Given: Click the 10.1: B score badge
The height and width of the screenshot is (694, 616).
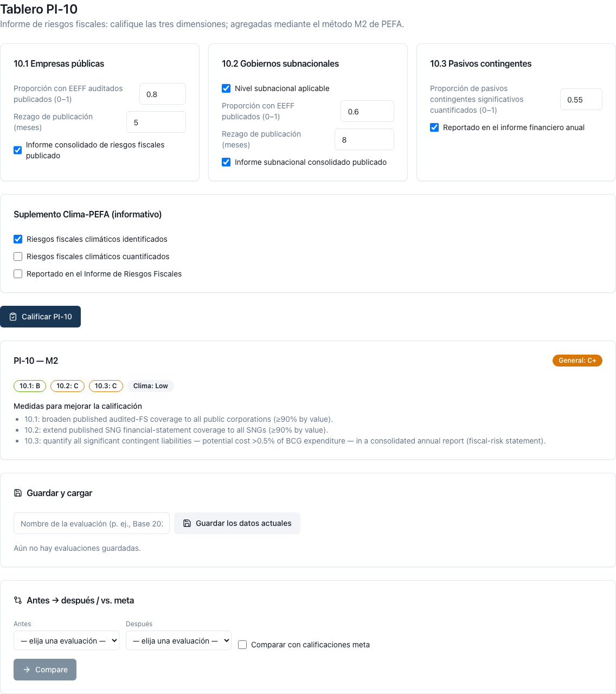Looking at the screenshot, I should [30, 386].
